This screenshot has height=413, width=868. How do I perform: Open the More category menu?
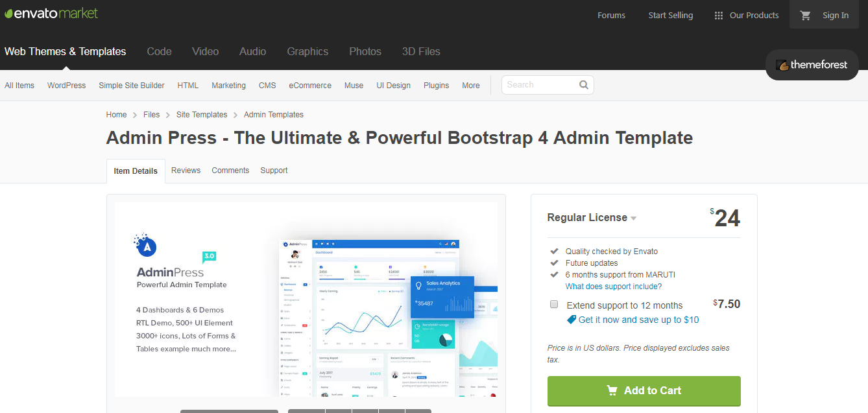coord(471,86)
